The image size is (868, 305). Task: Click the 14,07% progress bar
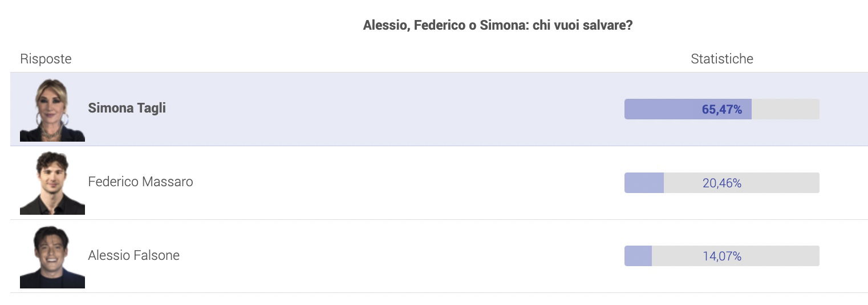(x=721, y=256)
